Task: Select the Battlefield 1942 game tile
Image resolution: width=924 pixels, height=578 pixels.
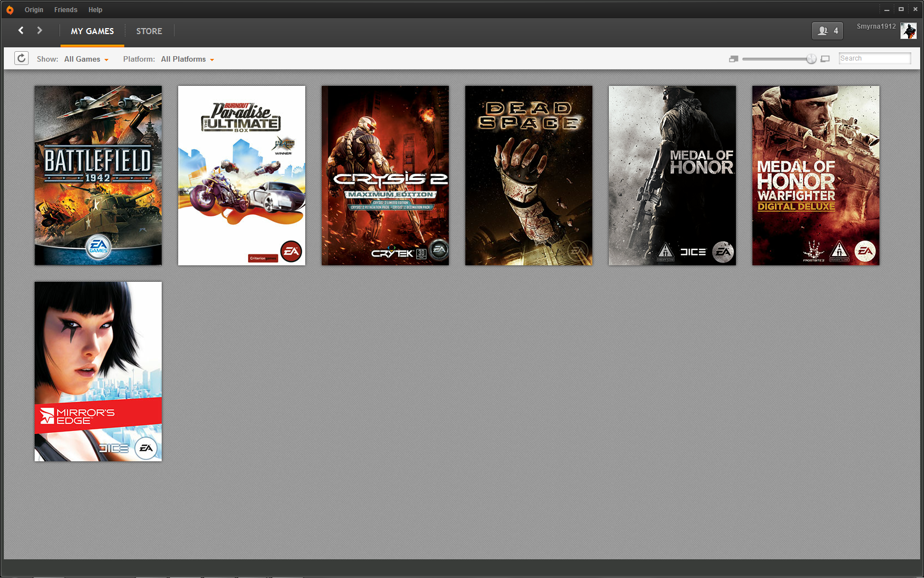Action: coord(98,175)
